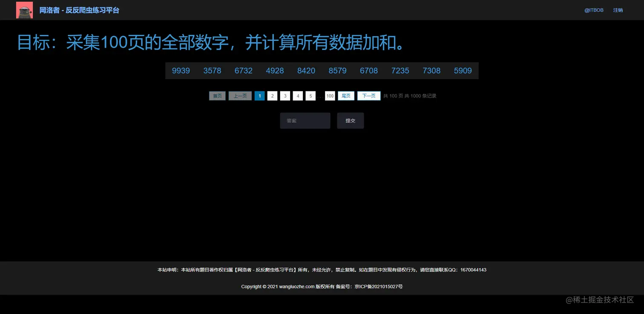Screen dimensions: 644x314
Task: Open the @ITBOB user link
Action: [594, 10]
